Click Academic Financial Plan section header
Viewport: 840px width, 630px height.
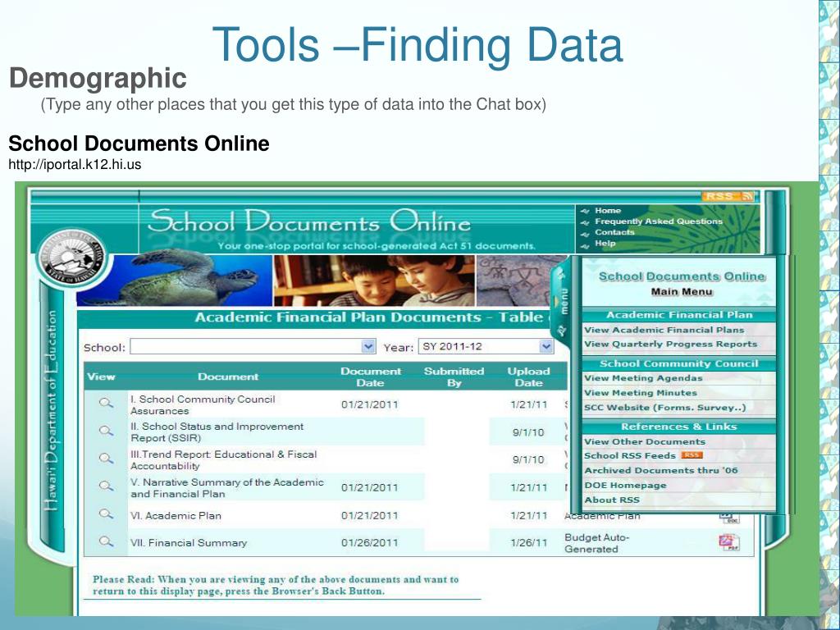coord(679,315)
